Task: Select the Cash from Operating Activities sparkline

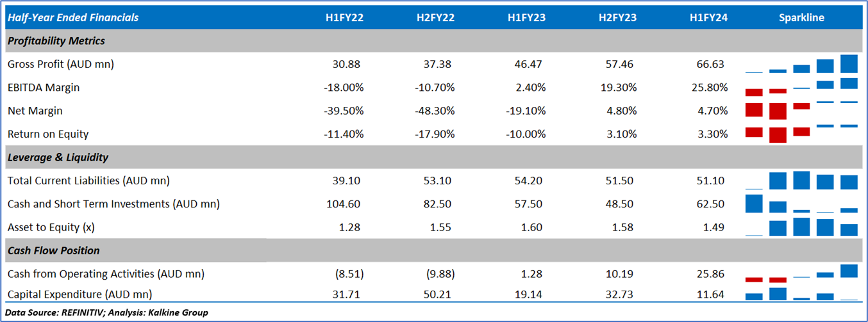Action: (801, 273)
